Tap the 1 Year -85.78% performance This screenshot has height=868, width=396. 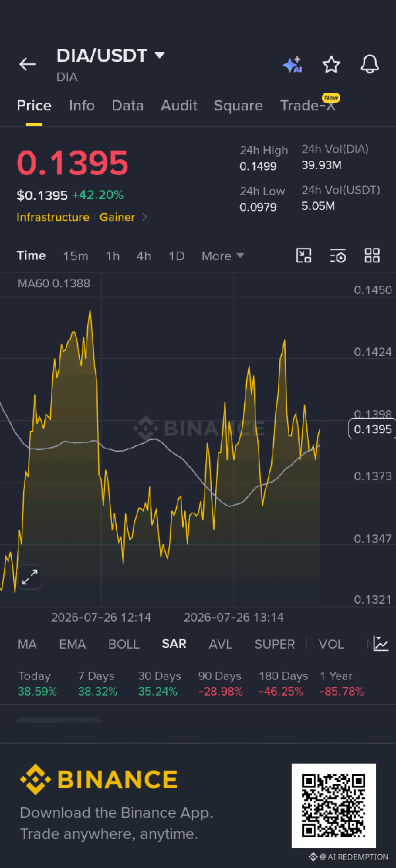click(x=342, y=684)
